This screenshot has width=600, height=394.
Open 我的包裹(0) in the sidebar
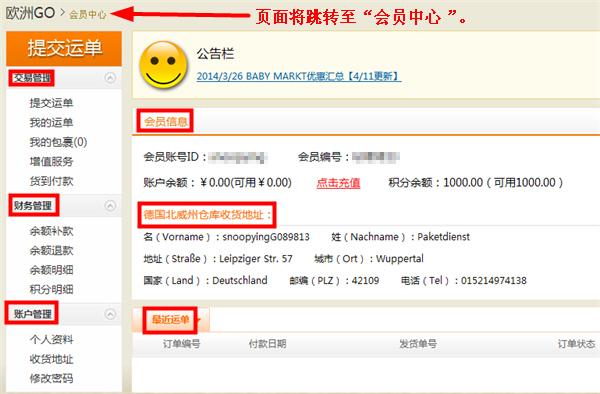pos(59,142)
